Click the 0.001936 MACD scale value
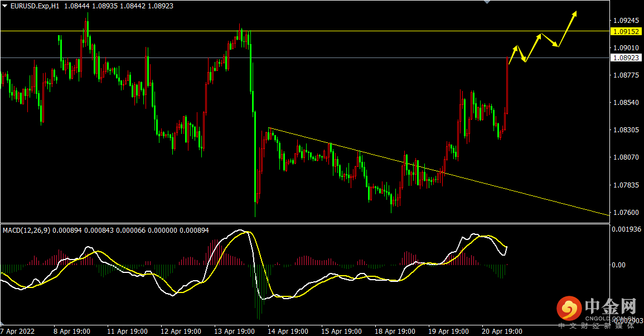The width and height of the screenshot is (644, 336). tap(626, 229)
